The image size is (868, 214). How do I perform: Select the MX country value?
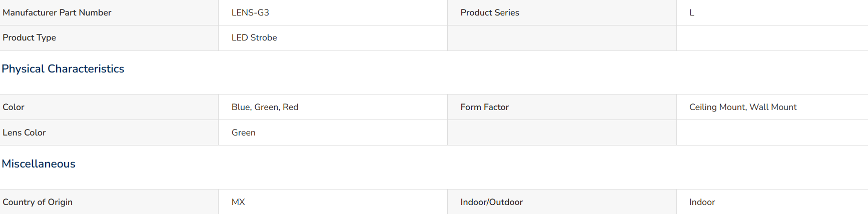tap(238, 202)
